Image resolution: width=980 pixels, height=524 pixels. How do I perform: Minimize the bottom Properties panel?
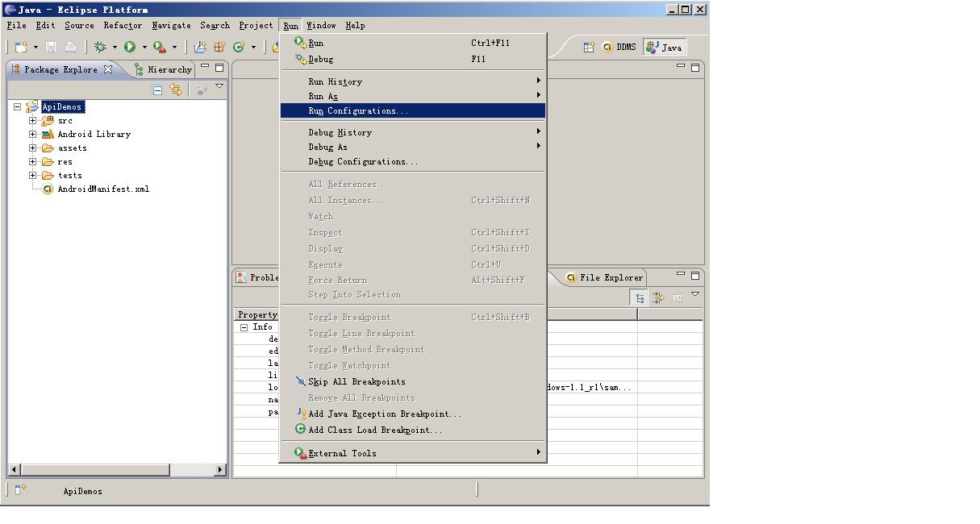681,275
